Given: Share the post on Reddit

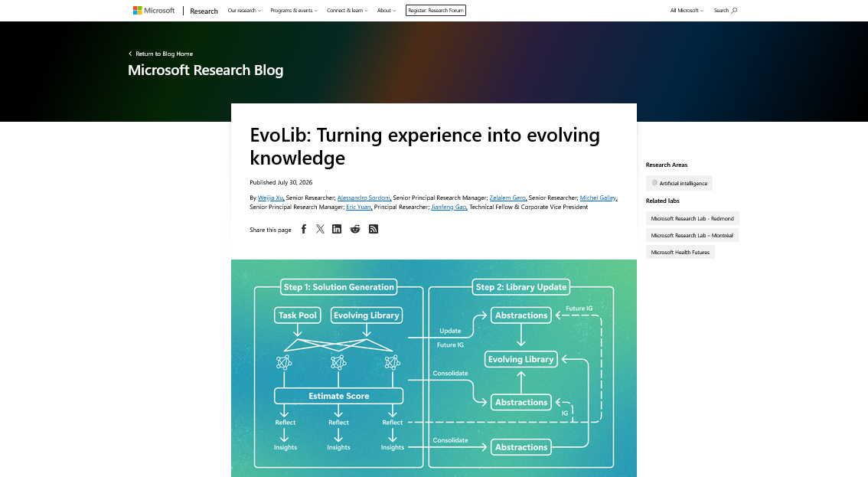Looking at the screenshot, I should (355, 230).
